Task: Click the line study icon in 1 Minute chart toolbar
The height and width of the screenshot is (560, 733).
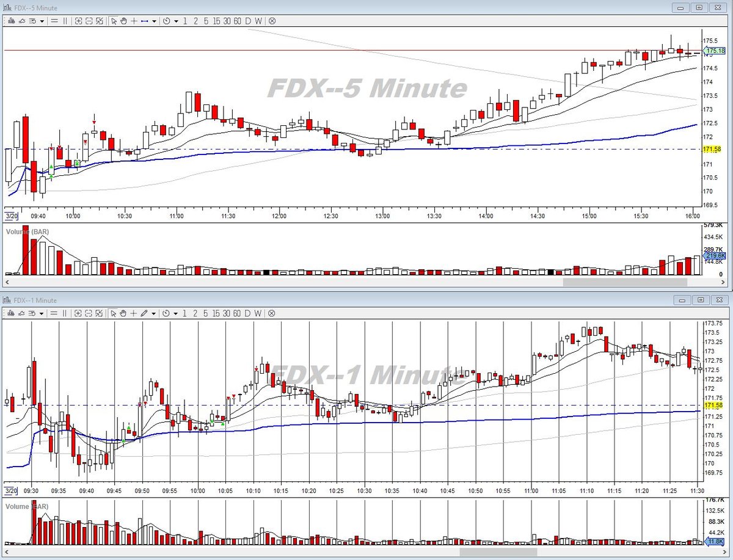Action: pyautogui.click(x=22, y=314)
